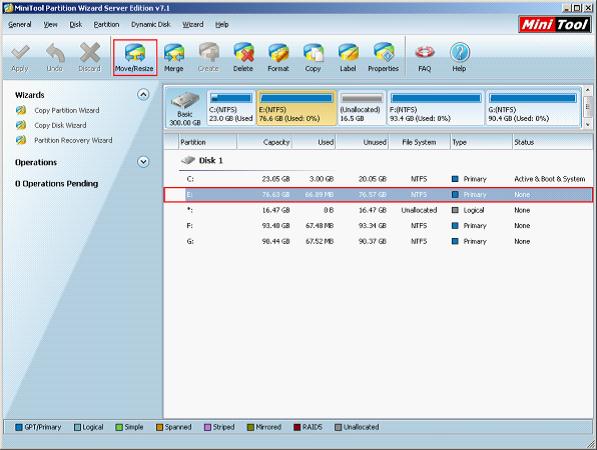The height and width of the screenshot is (450, 597).
Task: Click RAID5 dark red legend swatch
Action: (x=297, y=427)
